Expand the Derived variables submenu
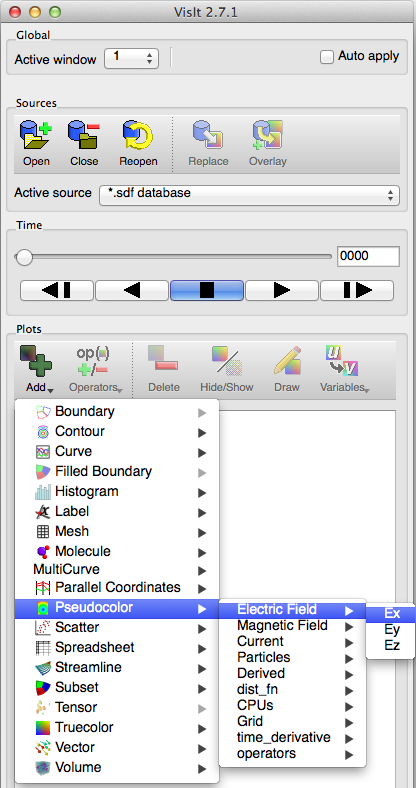 click(x=293, y=674)
